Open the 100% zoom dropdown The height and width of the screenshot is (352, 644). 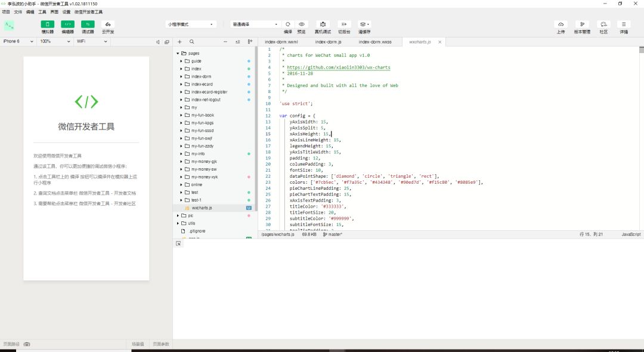click(55, 42)
